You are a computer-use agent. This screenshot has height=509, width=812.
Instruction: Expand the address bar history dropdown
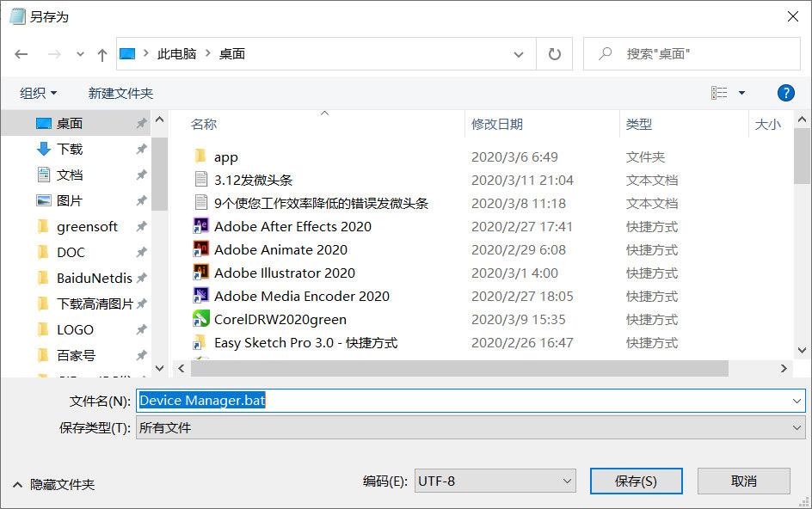[x=519, y=54]
